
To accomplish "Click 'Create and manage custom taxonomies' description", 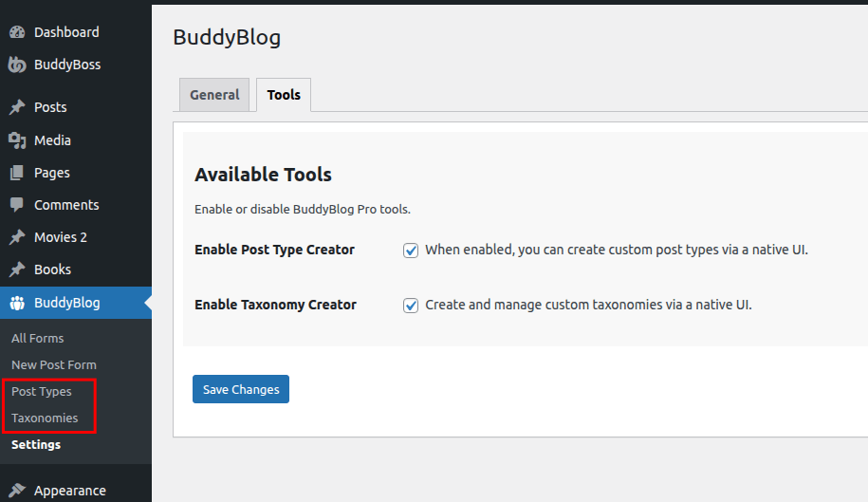I will (588, 305).
